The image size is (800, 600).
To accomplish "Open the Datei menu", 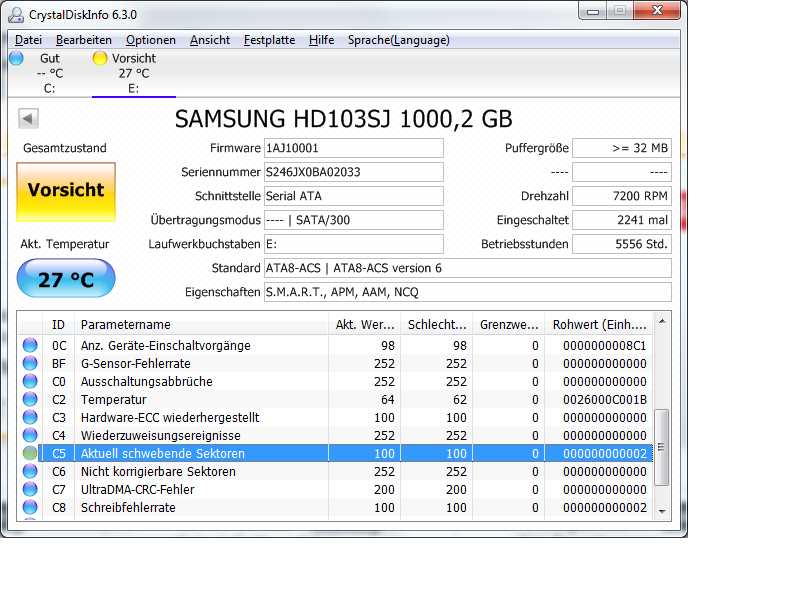I will (28, 40).
